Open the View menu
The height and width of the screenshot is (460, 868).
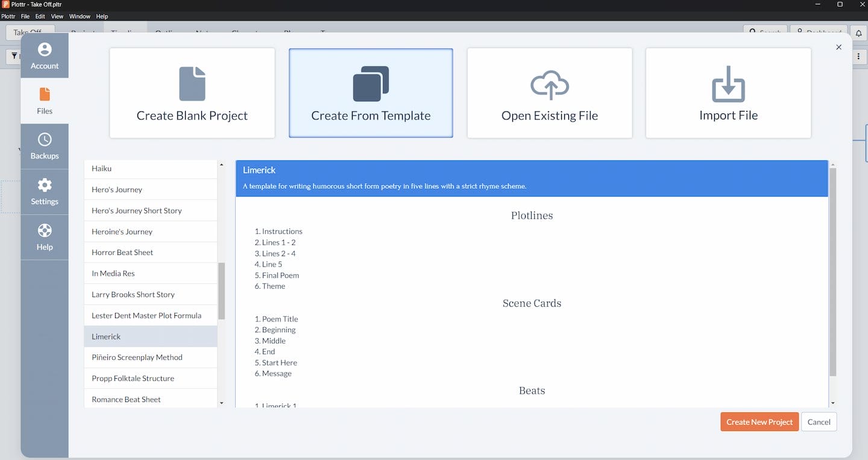tap(57, 16)
